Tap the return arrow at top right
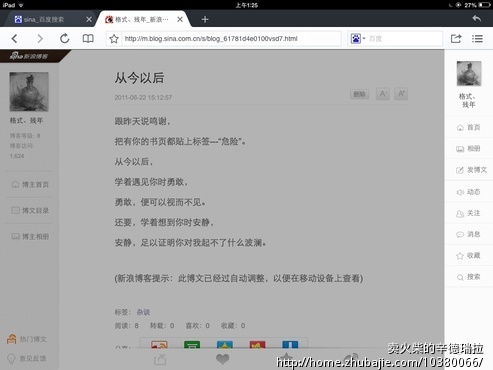The height and width of the screenshot is (370, 493). click(476, 18)
